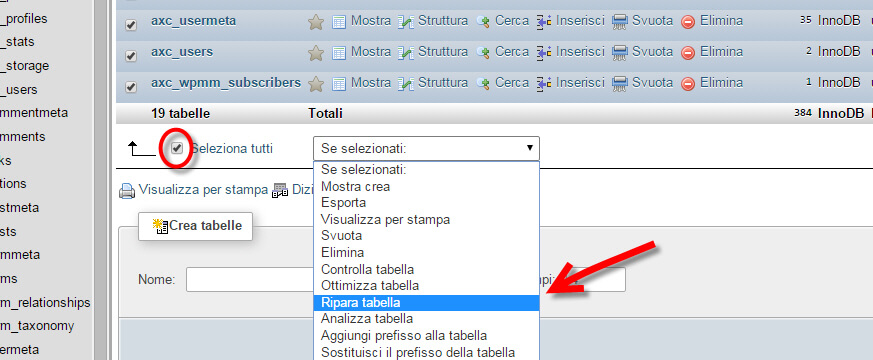The height and width of the screenshot is (360, 873).
Task: Choose Sostituisci il prefisso della tabella
Action: pyautogui.click(x=426, y=352)
